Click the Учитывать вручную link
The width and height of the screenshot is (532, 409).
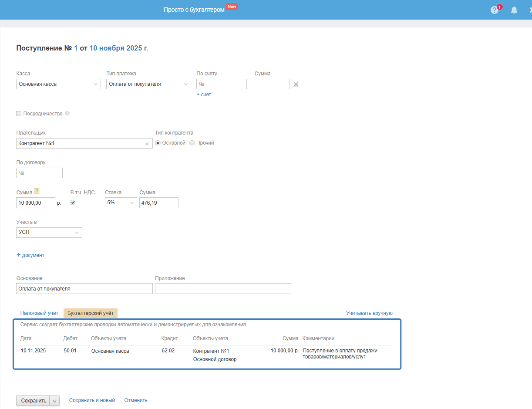coord(369,313)
